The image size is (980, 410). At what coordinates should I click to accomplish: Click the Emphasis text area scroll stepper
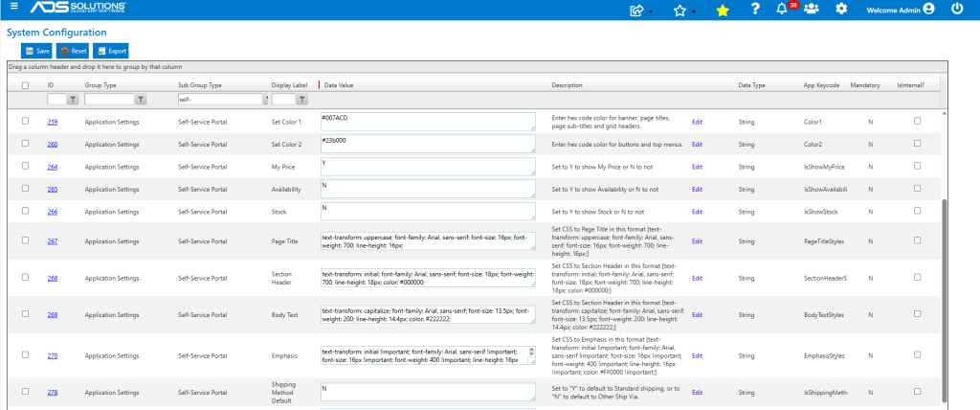coord(532,352)
